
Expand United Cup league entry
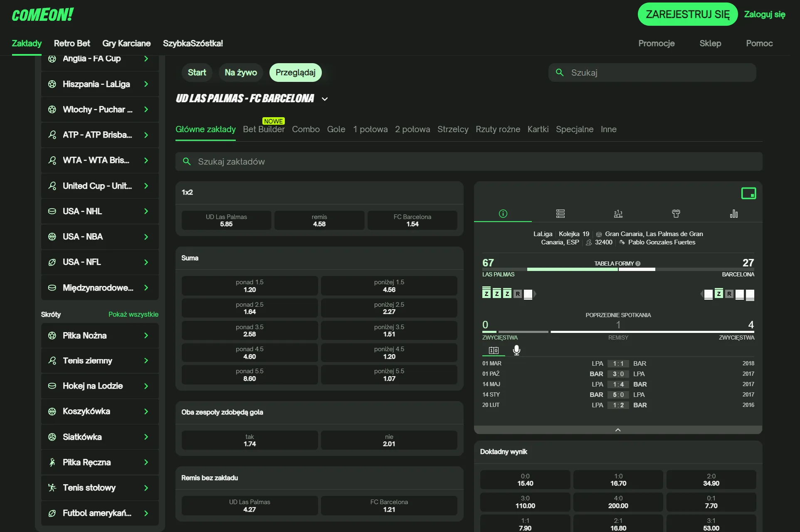(x=146, y=186)
